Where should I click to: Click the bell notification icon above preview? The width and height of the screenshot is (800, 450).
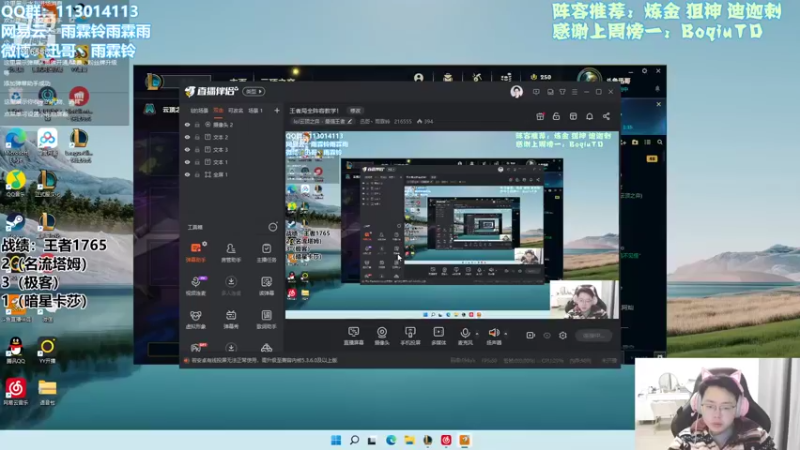tap(589, 116)
